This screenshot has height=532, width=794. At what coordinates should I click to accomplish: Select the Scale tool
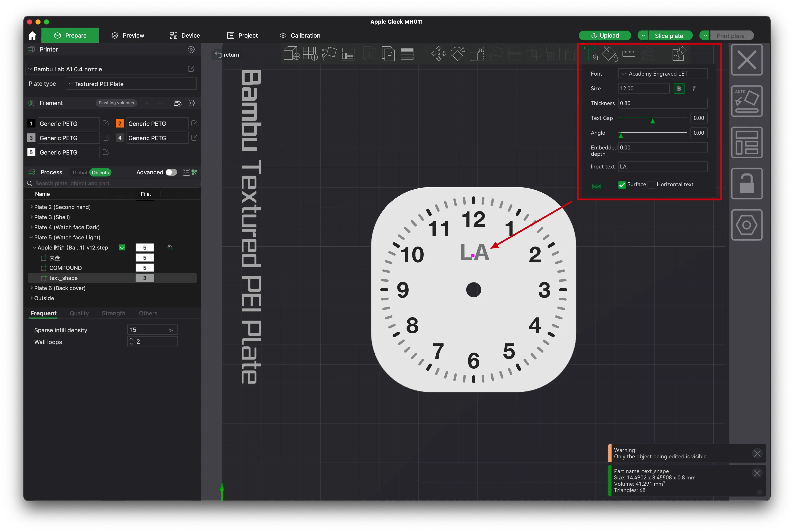pos(476,54)
